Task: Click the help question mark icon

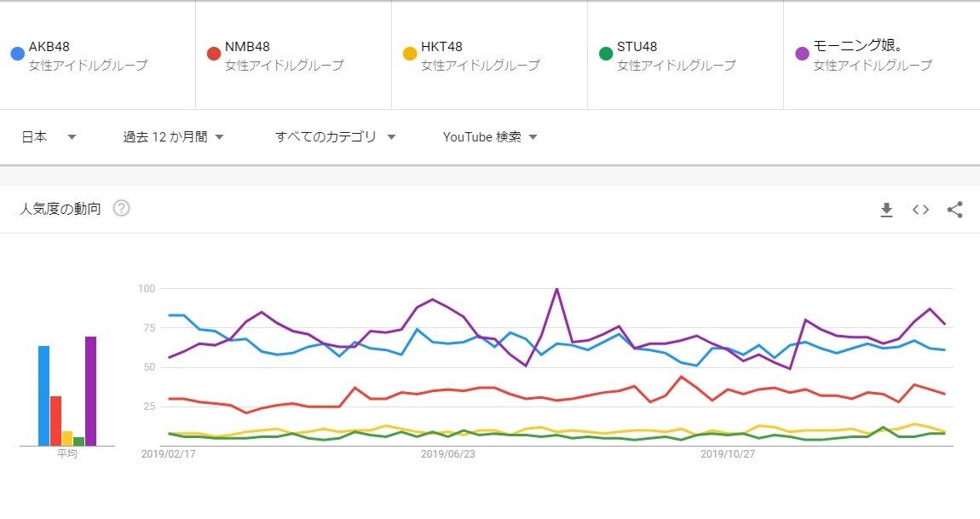Action: point(121,209)
